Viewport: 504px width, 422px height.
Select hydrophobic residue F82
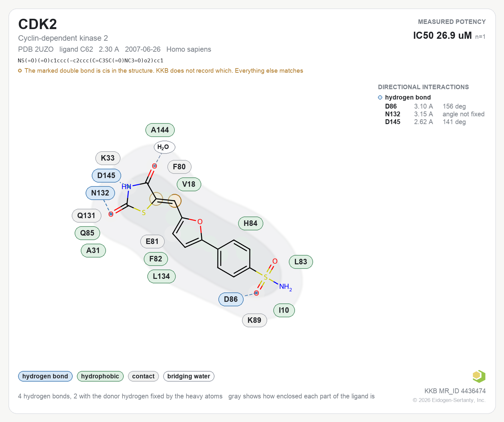click(x=156, y=259)
